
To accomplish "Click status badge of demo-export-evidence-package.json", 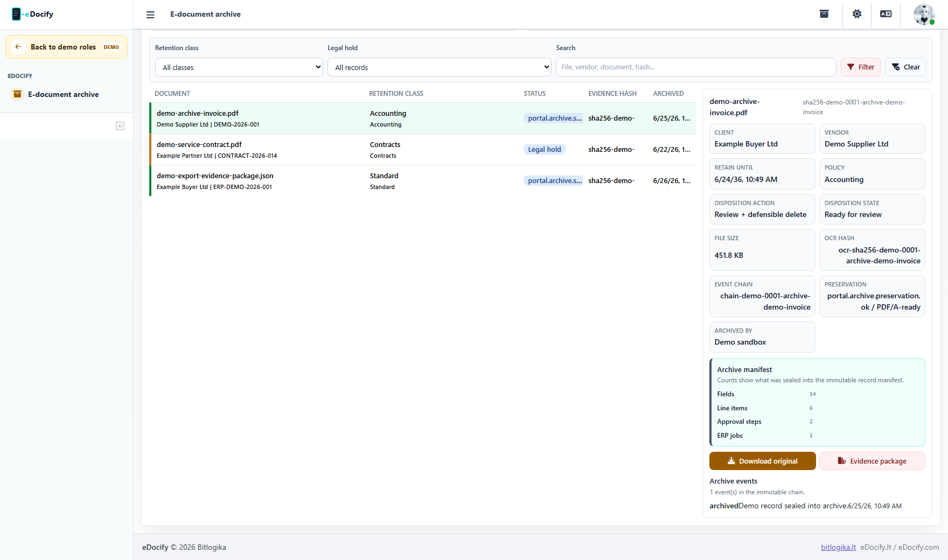I will pyautogui.click(x=553, y=181).
